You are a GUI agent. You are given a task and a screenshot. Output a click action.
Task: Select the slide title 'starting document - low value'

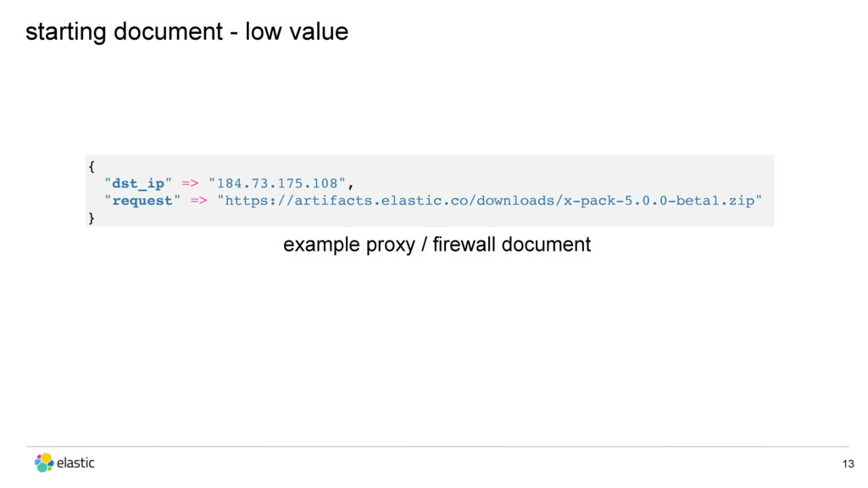click(x=186, y=31)
